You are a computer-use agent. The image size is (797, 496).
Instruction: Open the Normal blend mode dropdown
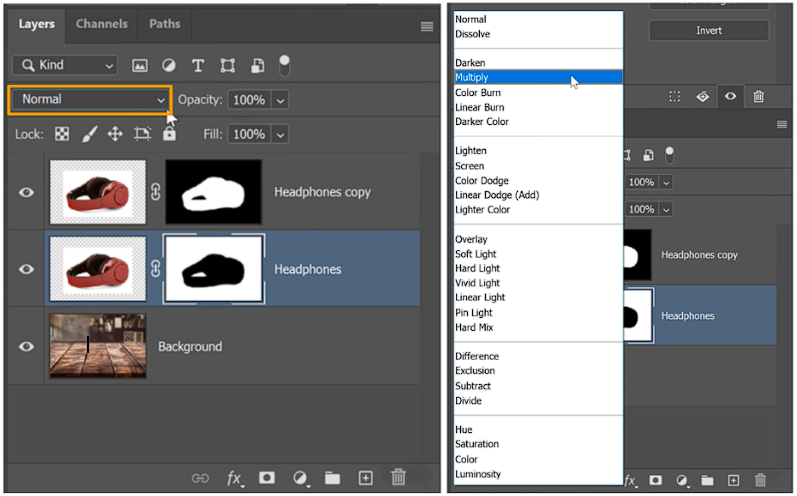90,100
